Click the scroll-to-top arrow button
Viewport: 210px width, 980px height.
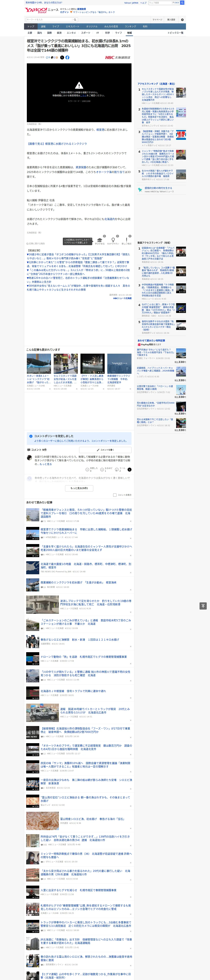pos(203,606)
